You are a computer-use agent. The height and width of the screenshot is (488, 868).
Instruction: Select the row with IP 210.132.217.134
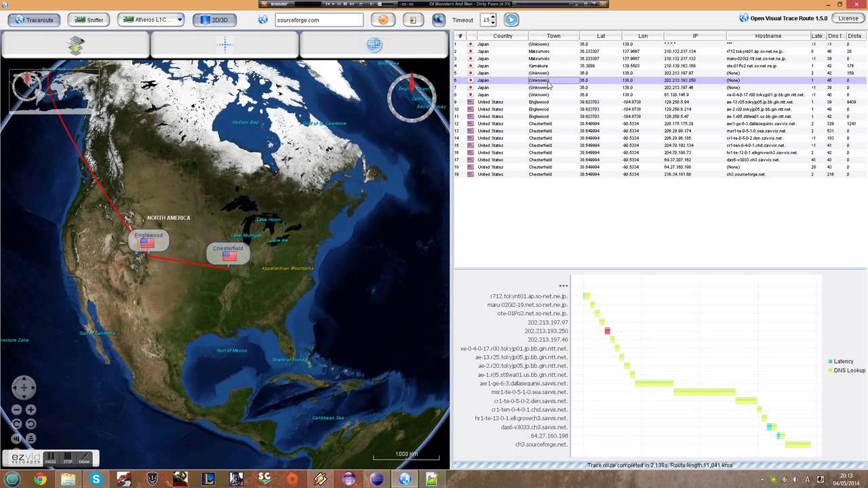[660, 52]
